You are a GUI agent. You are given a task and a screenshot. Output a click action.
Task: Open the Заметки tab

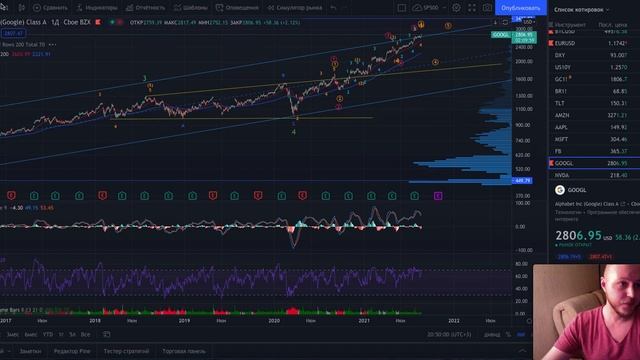click(30, 351)
